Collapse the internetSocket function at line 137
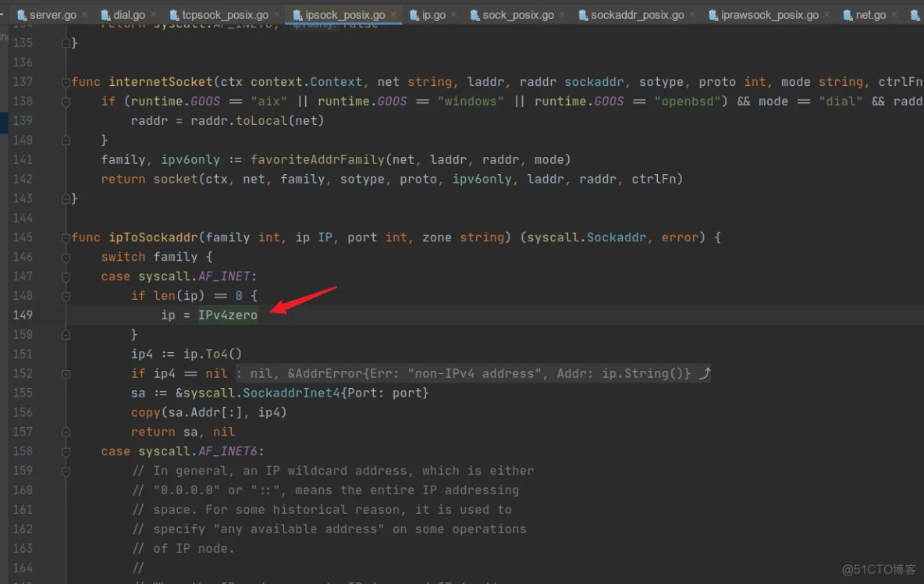924x584 pixels. [x=66, y=82]
